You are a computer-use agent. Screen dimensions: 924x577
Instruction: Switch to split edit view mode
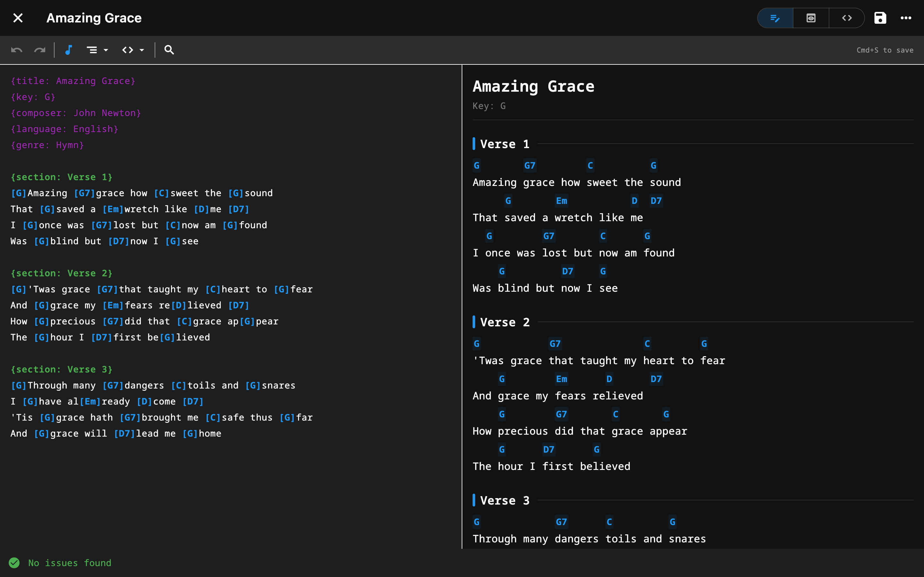pyautogui.click(x=775, y=18)
